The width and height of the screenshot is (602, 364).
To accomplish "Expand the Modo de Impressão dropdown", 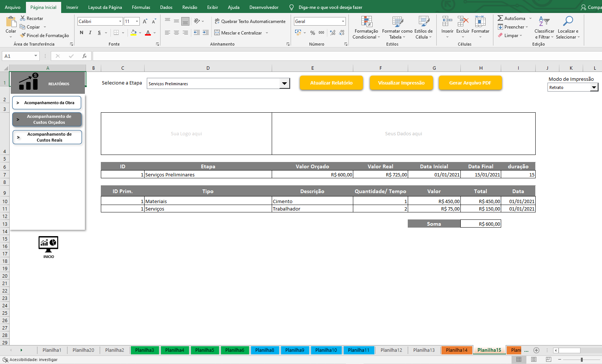I will pos(594,87).
